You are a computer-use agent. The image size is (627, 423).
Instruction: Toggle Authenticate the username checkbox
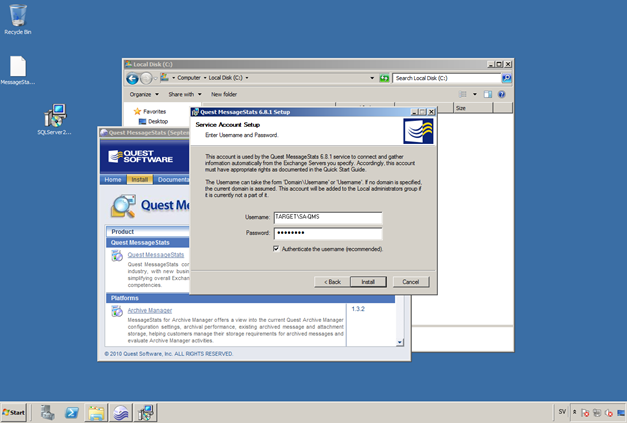coord(276,249)
